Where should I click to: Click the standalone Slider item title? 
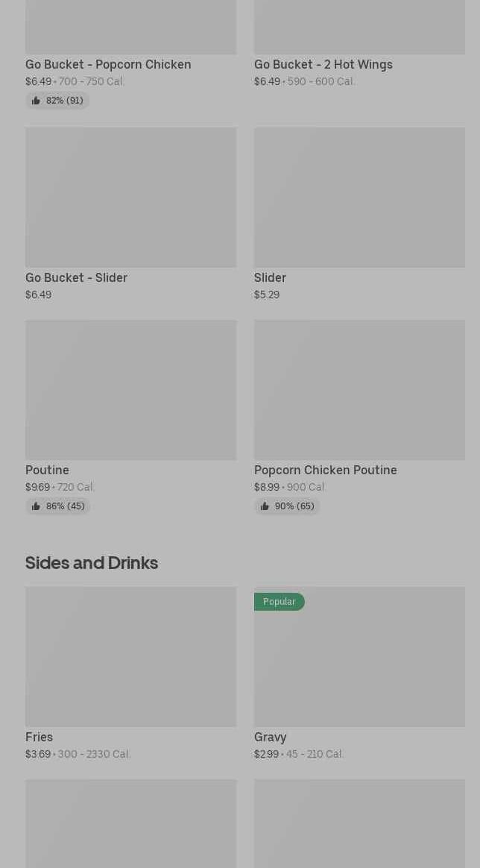tap(270, 278)
